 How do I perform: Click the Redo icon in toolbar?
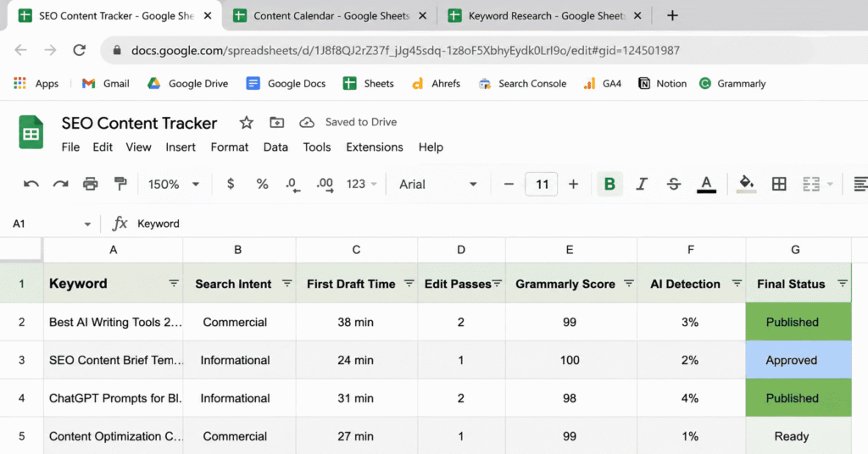coord(60,184)
